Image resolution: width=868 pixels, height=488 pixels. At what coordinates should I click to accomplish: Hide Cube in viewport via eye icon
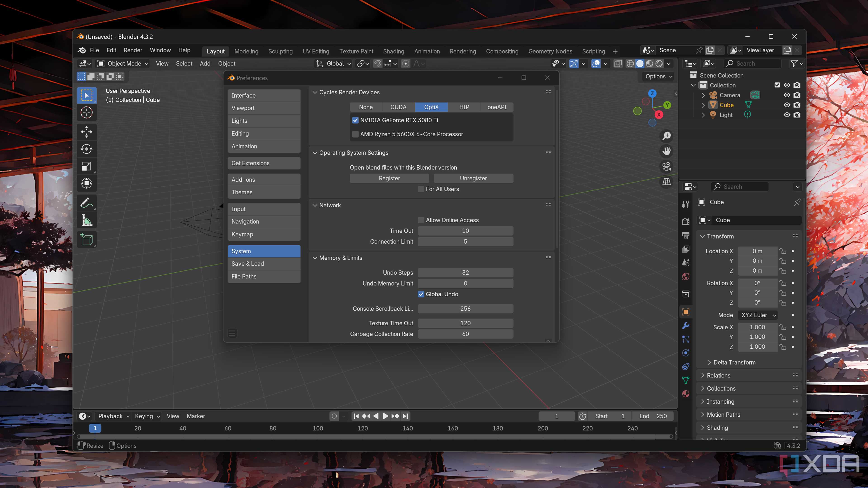coord(787,105)
